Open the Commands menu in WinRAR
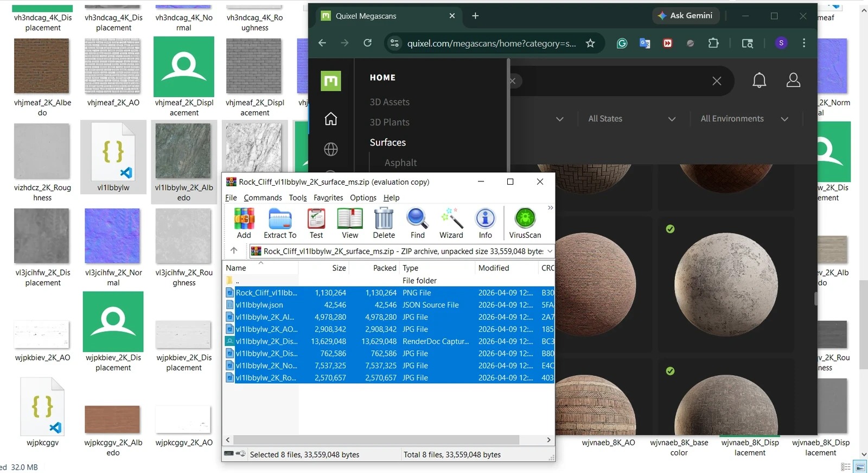The width and height of the screenshot is (868, 473). tap(263, 198)
